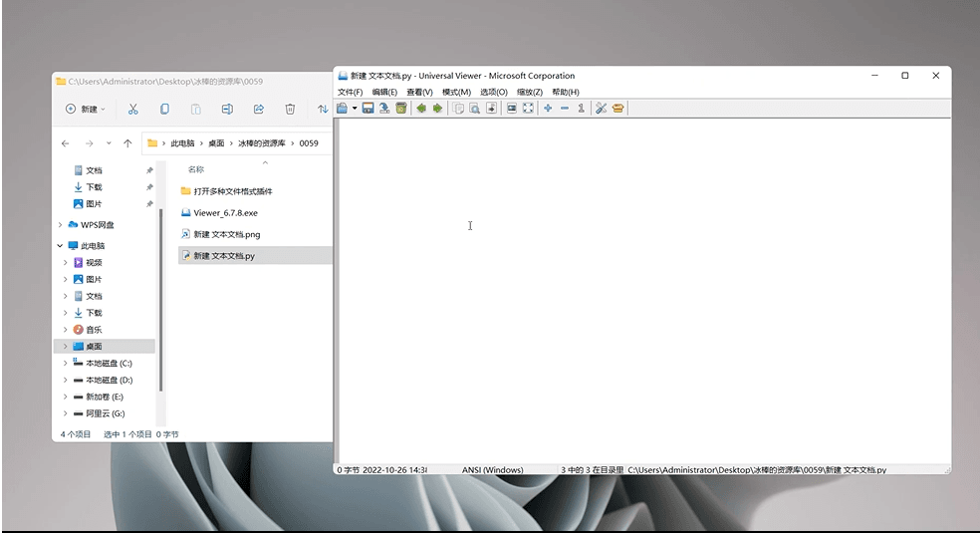Select 本地磁盘 (D:) in navigation pane
Viewport: 980px width, 533px height.
109,380
